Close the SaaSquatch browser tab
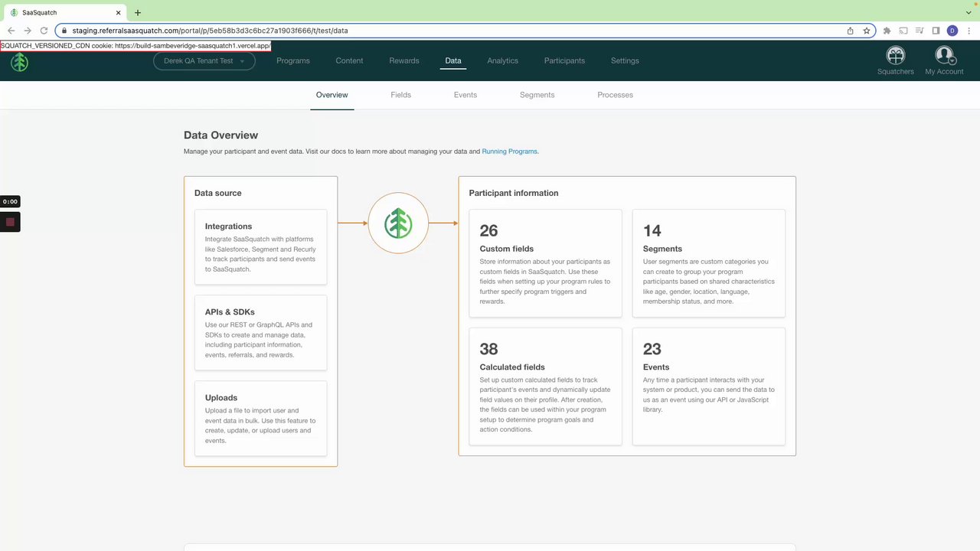Screen dimensions: 980x551 (x=119, y=12)
